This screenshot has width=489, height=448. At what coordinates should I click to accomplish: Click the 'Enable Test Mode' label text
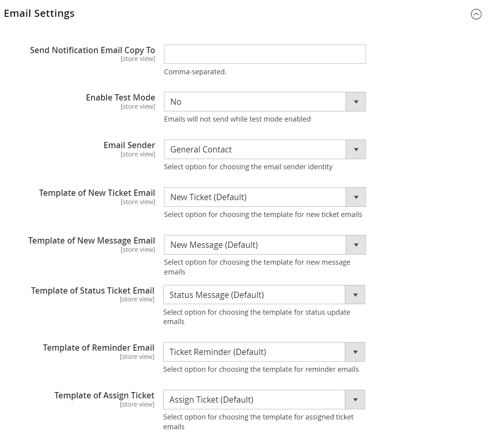(120, 98)
